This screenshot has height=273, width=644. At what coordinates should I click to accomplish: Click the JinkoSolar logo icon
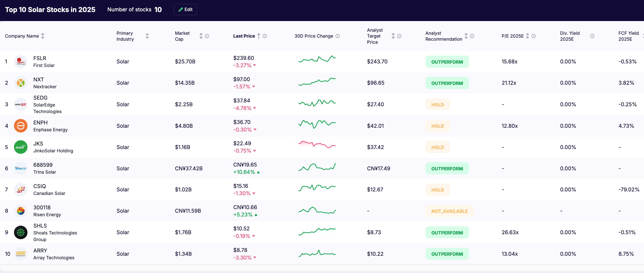[21, 147]
